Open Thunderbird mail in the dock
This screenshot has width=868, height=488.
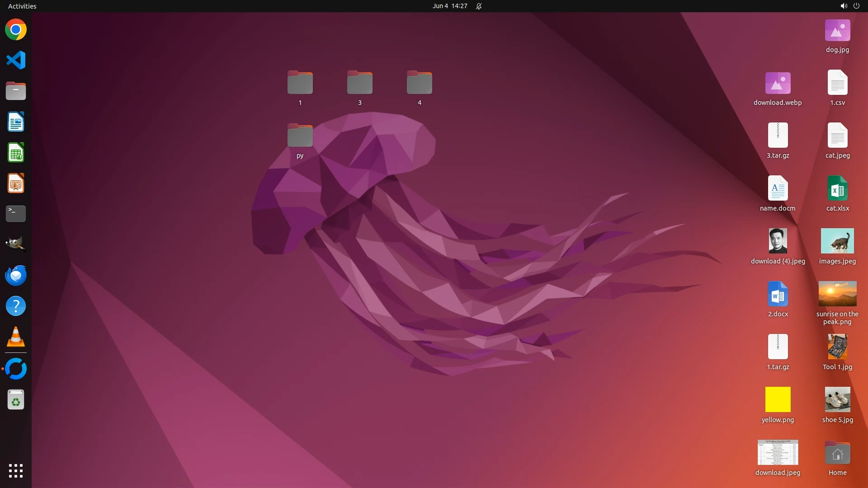pyautogui.click(x=16, y=275)
